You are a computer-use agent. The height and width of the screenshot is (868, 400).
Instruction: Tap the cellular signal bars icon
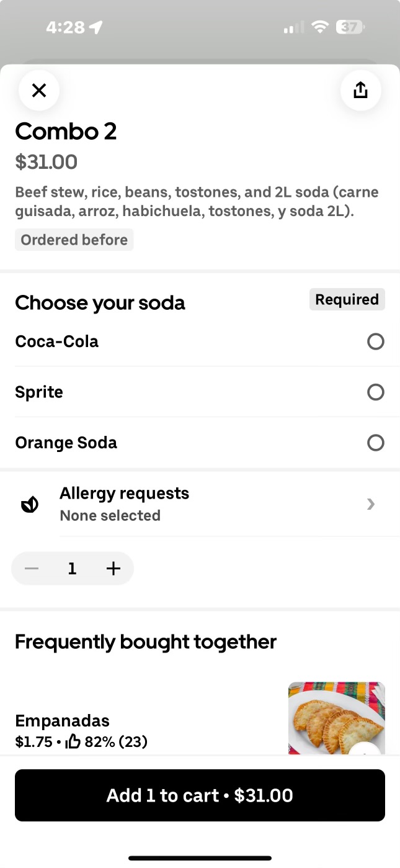click(293, 27)
